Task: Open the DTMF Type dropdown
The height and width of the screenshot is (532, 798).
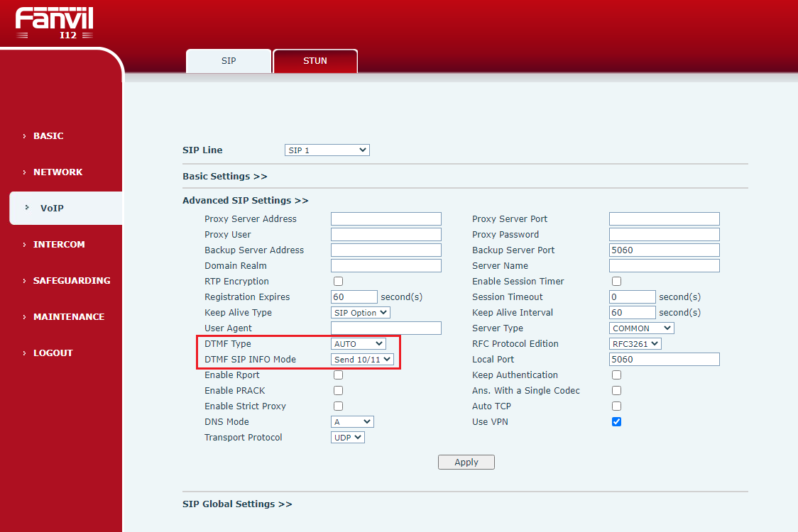Action: (359, 344)
